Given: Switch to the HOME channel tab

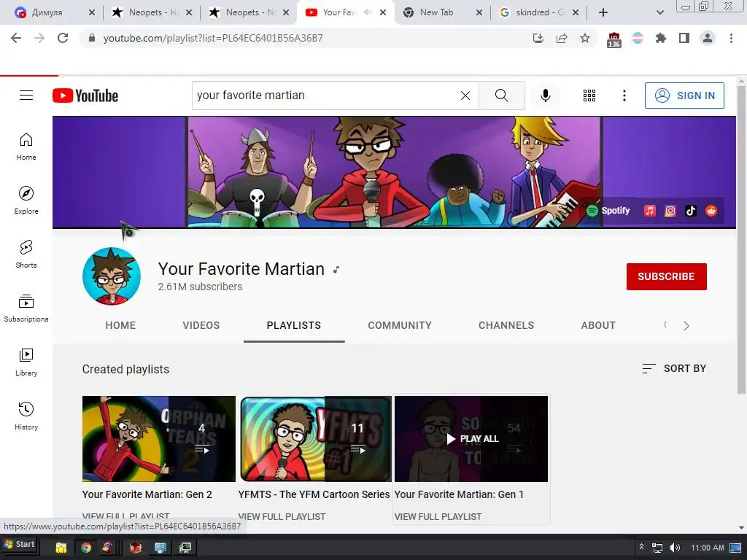Looking at the screenshot, I should tap(120, 325).
